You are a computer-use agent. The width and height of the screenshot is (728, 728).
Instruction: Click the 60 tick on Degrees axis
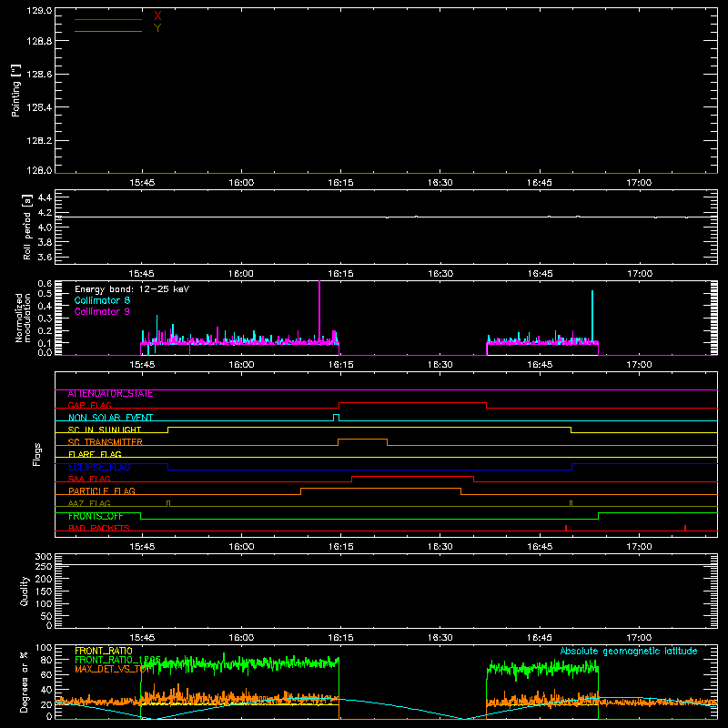pos(46,674)
